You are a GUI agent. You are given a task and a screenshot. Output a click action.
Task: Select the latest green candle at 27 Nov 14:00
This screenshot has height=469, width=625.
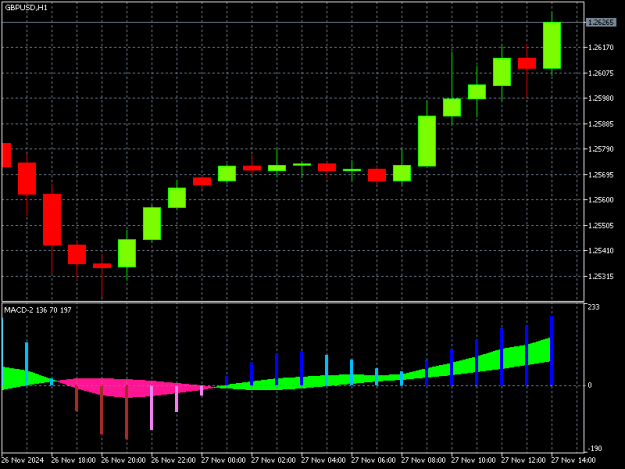(552, 45)
